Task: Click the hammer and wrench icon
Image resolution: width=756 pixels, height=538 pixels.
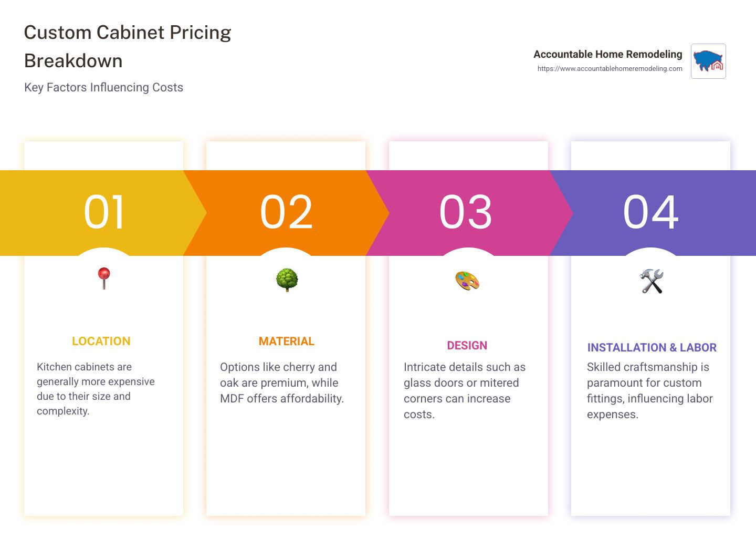Action: click(x=652, y=281)
